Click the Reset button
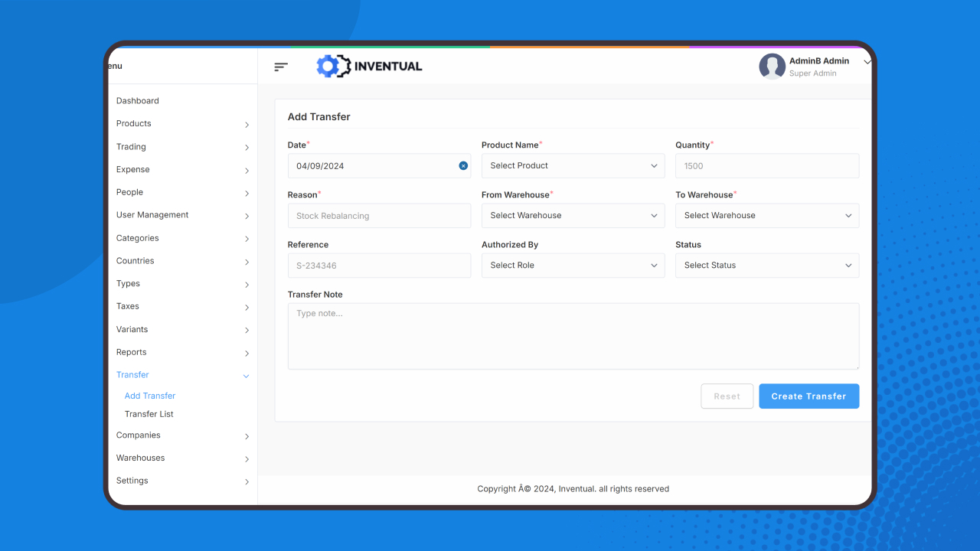The height and width of the screenshot is (551, 980). 727,396
